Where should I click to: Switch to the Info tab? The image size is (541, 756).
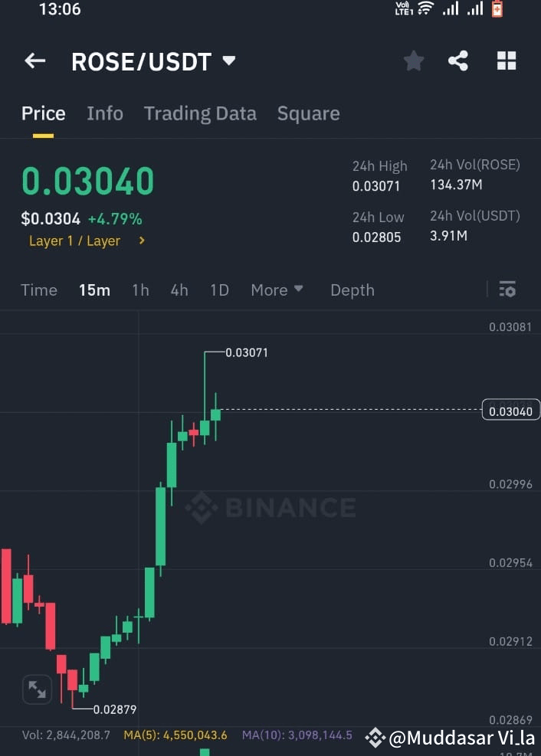pyautogui.click(x=105, y=113)
